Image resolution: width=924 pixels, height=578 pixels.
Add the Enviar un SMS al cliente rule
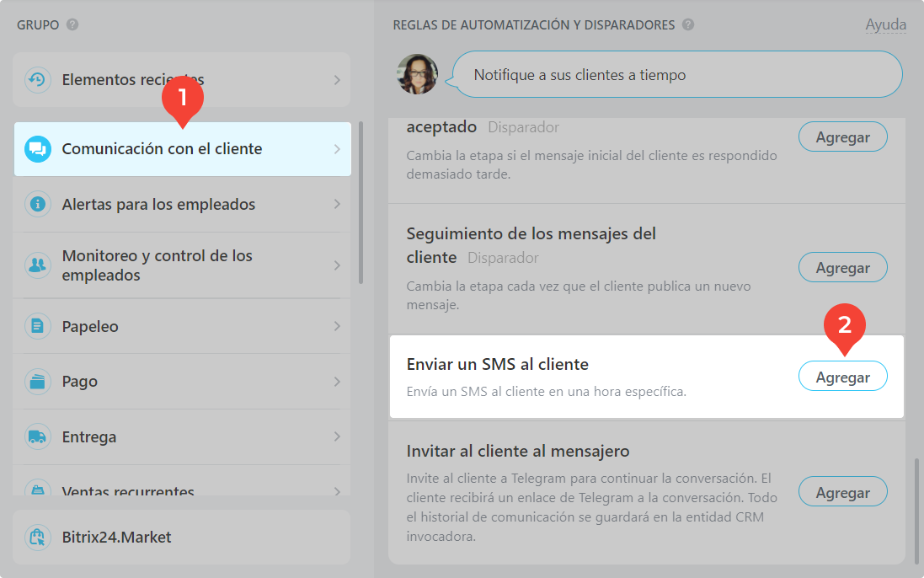coord(842,377)
